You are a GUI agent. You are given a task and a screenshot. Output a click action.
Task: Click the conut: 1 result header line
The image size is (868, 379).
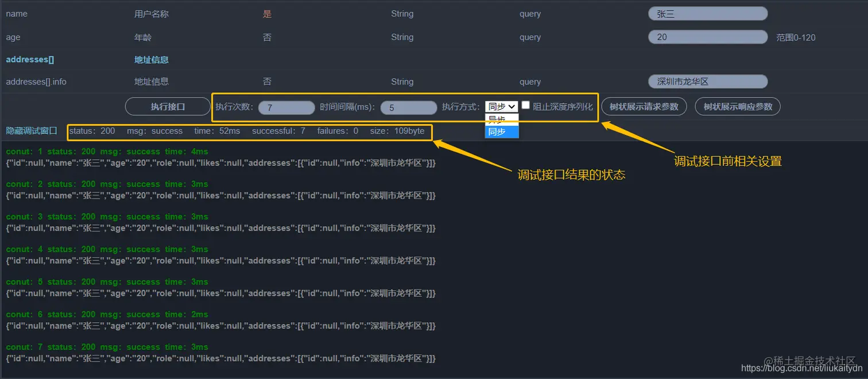coord(107,152)
